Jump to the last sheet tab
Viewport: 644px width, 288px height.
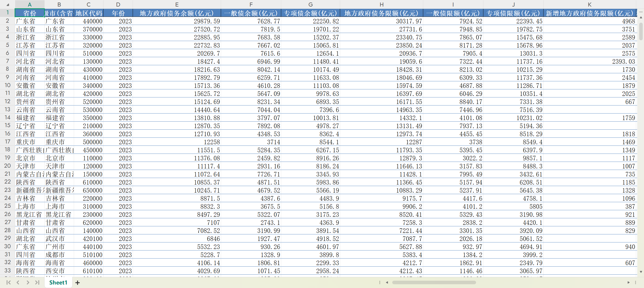click(37, 282)
